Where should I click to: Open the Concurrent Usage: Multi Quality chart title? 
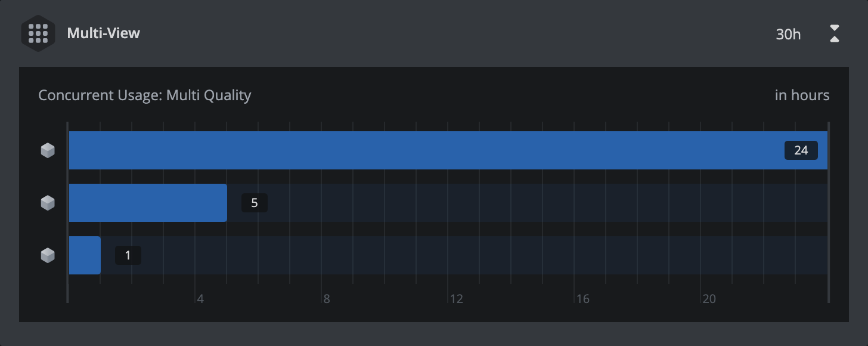[145, 95]
